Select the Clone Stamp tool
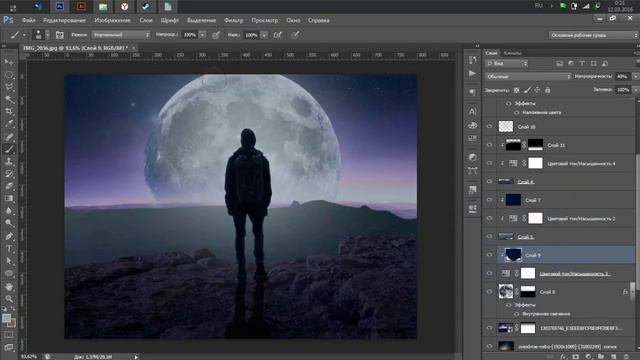 coord(9,161)
